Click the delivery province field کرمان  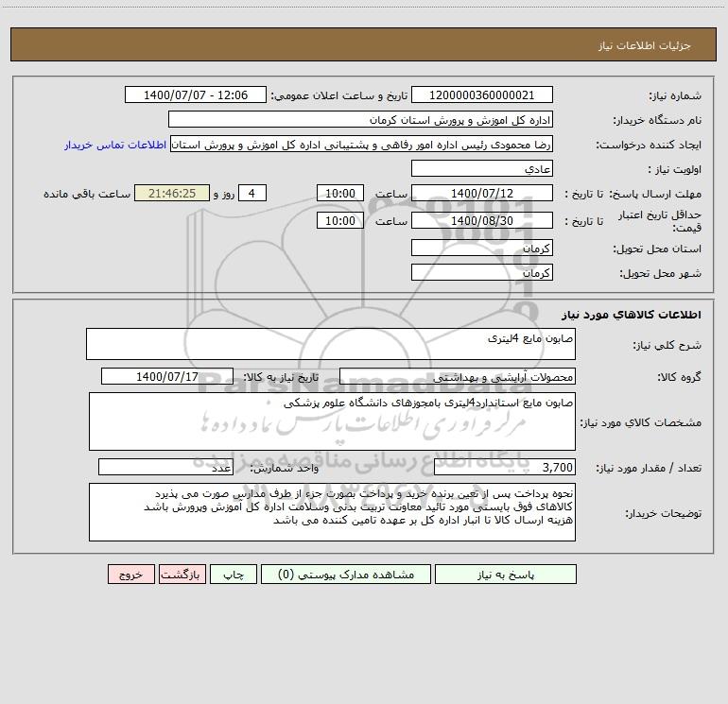point(482,248)
